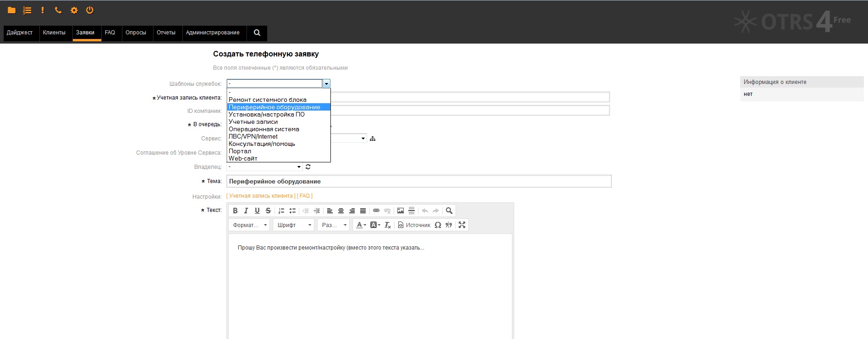Click the Учетная запись клиента settings link
The width and height of the screenshot is (868, 339).
(x=261, y=196)
